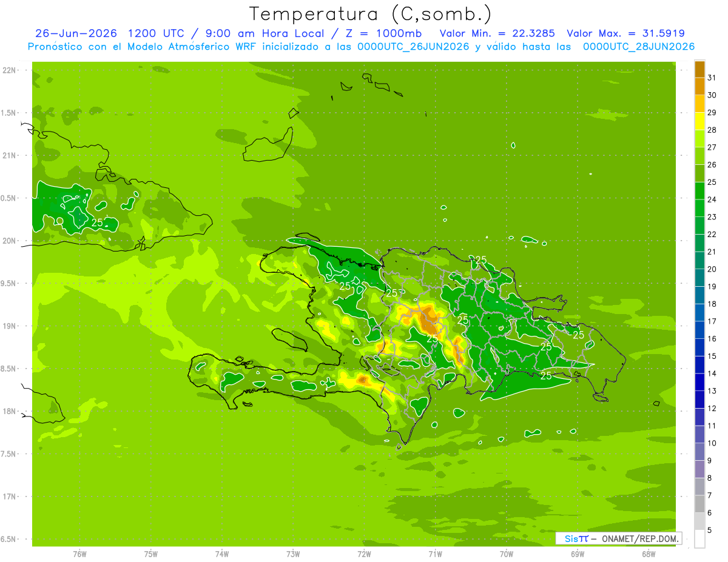Click the green legend swatch between 23 and 24
Screen dimensions: 728x562
click(699, 208)
